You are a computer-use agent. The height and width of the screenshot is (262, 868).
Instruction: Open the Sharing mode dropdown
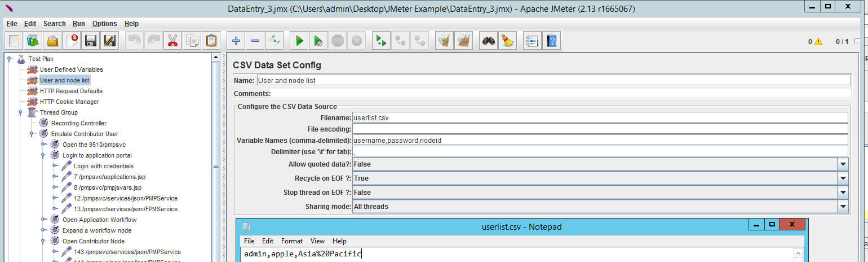pos(843,207)
